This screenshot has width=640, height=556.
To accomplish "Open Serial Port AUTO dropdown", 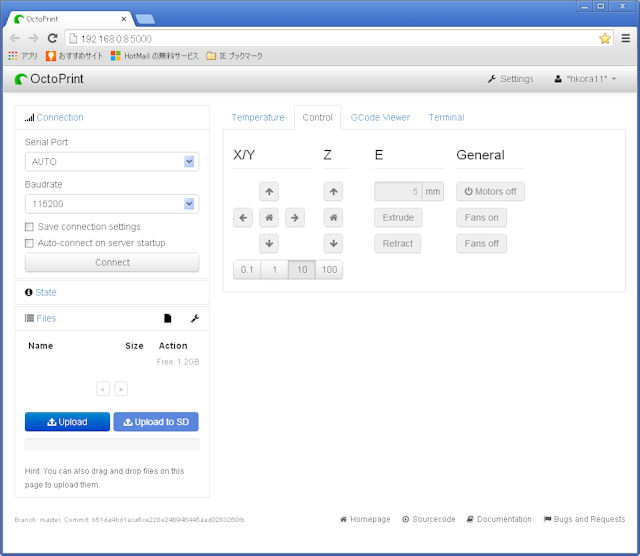I will click(x=112, y=162).
